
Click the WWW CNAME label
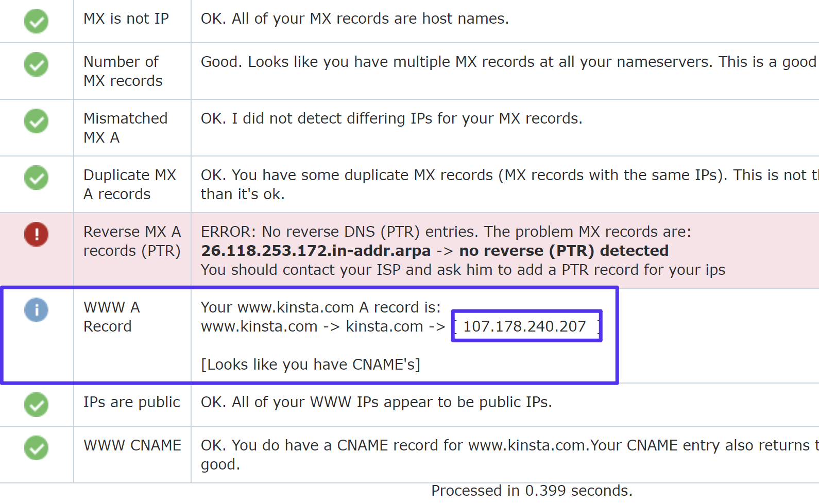[x=132, y=445]
